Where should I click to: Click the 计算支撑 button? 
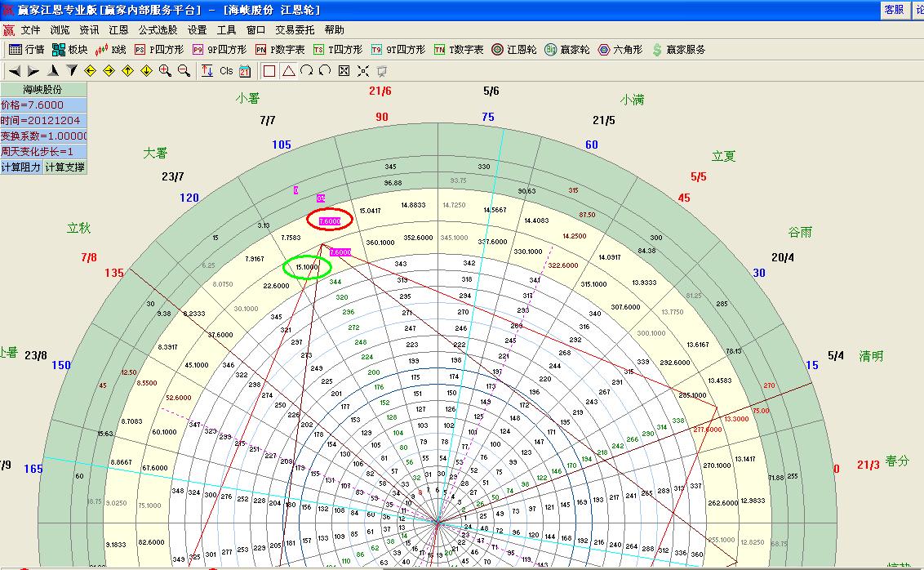click(x=64, y=167)
